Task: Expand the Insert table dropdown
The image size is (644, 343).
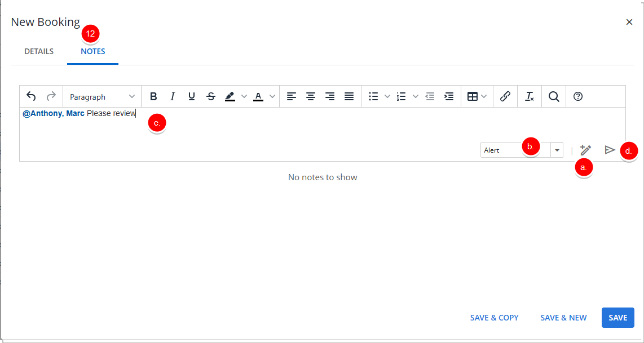Action: coord(484,96)
